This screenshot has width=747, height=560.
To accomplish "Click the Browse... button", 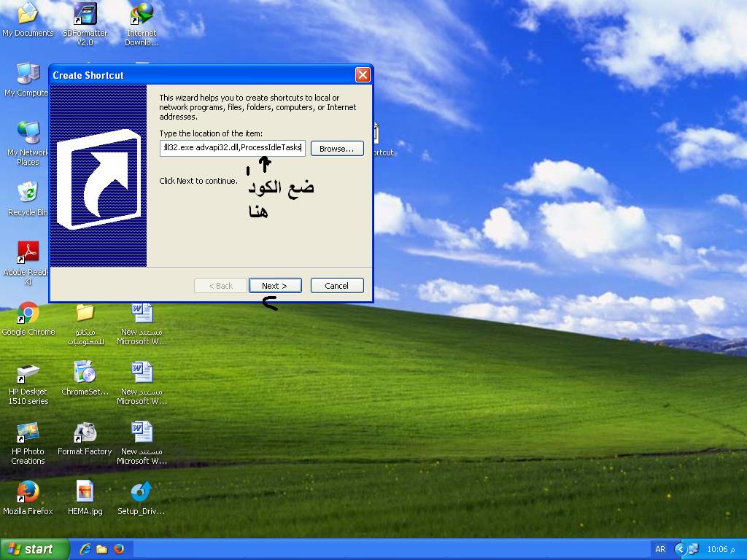I will point(337,149).
